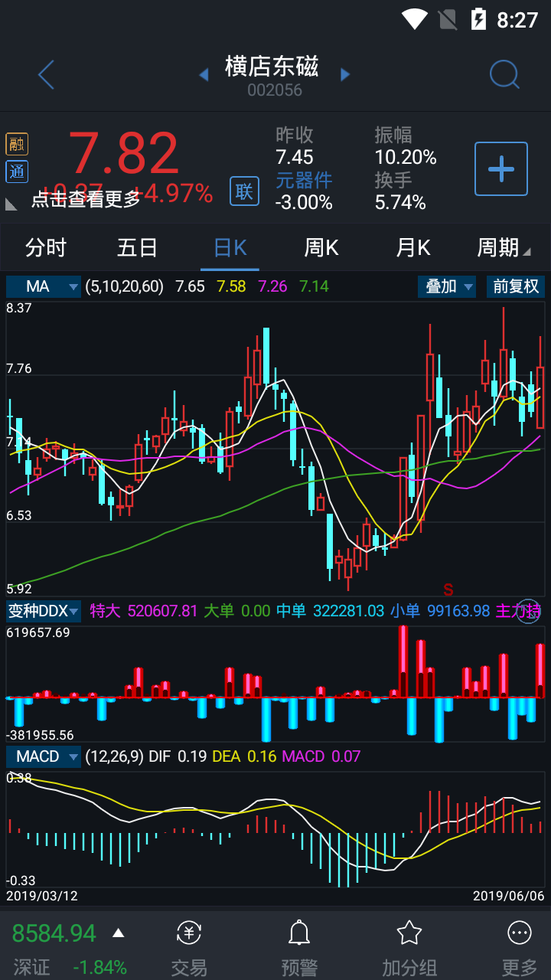
Task: Open the 交易 trade icon
Action: point(189,933)
